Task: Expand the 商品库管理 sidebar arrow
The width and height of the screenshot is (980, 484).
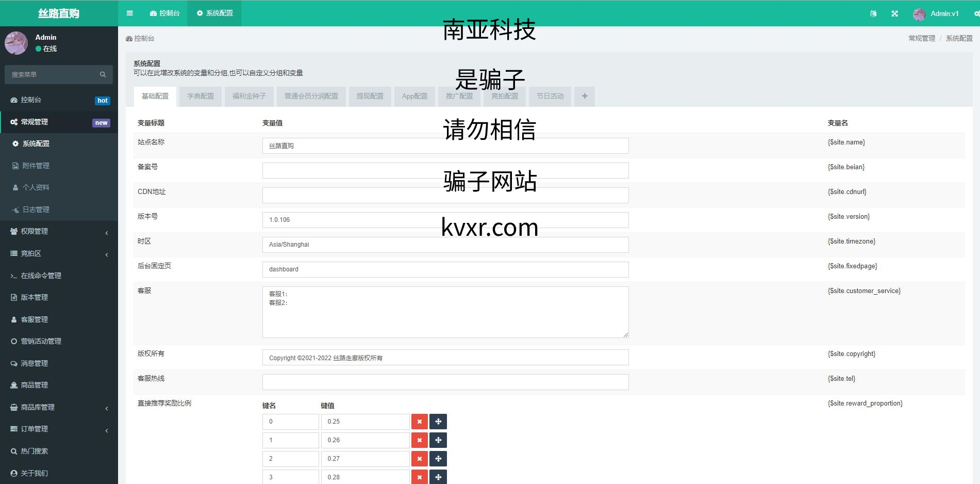Action: tap(107, 408)
